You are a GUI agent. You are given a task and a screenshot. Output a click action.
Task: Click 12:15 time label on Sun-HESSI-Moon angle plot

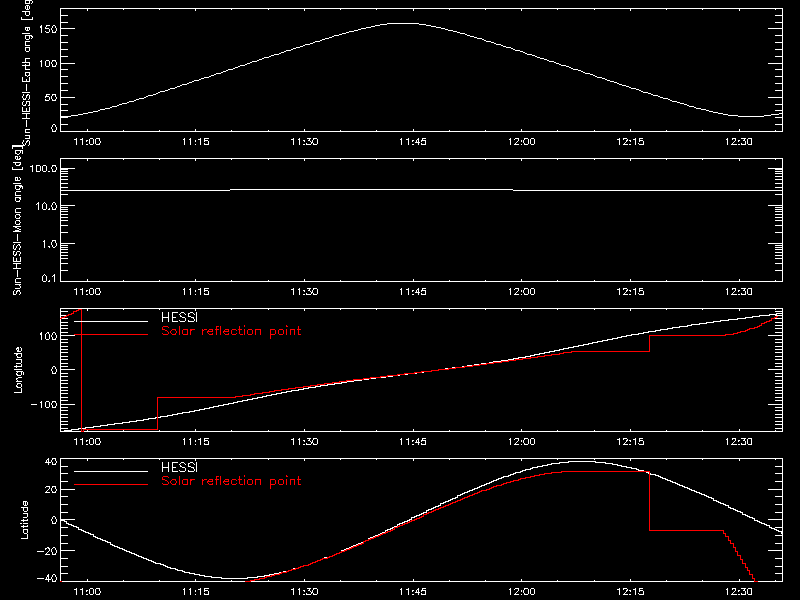(x=630, y=292)
